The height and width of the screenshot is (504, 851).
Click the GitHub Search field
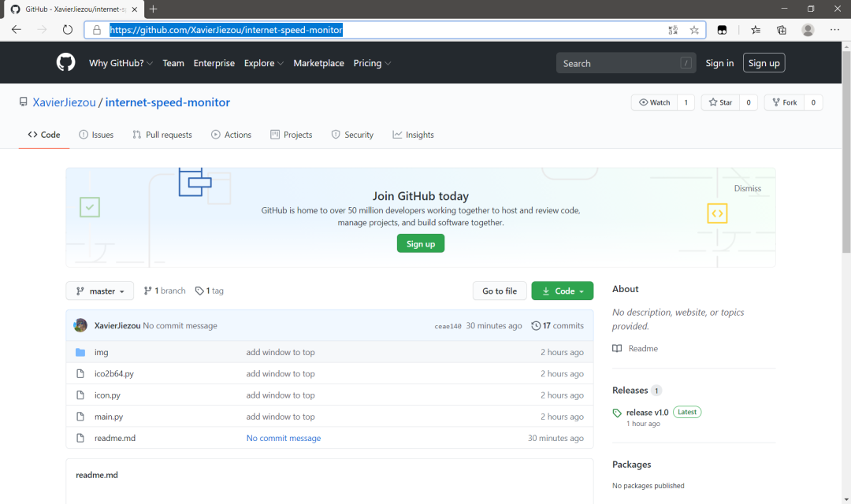click(626, 63)
